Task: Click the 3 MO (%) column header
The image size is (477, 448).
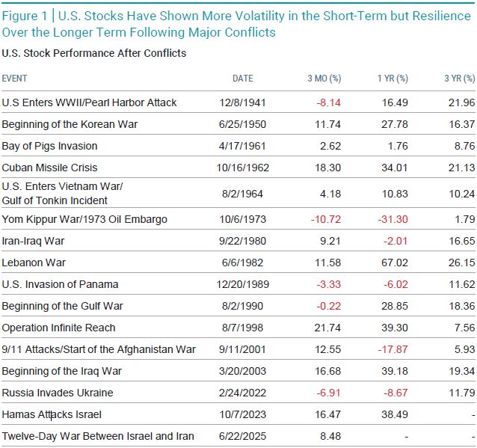Action: pyautogui.click(x=324, y=79)
